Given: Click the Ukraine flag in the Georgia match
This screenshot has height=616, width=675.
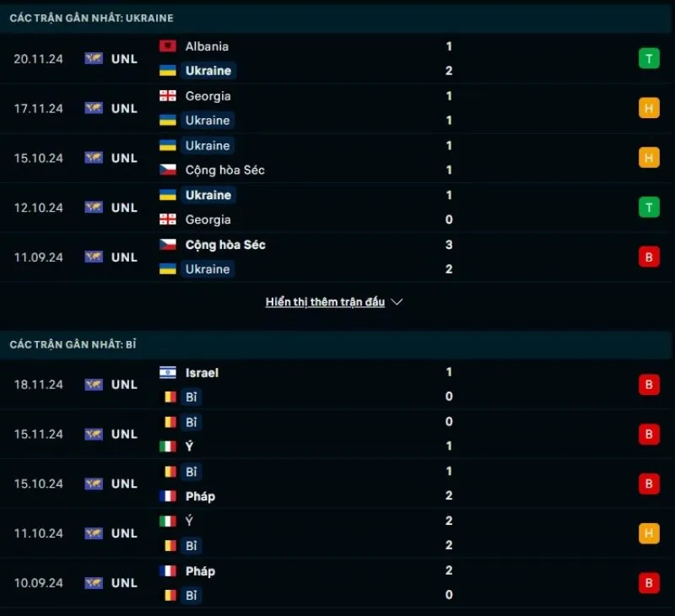Looking at the screenshot, I should [x=167, y=121].
